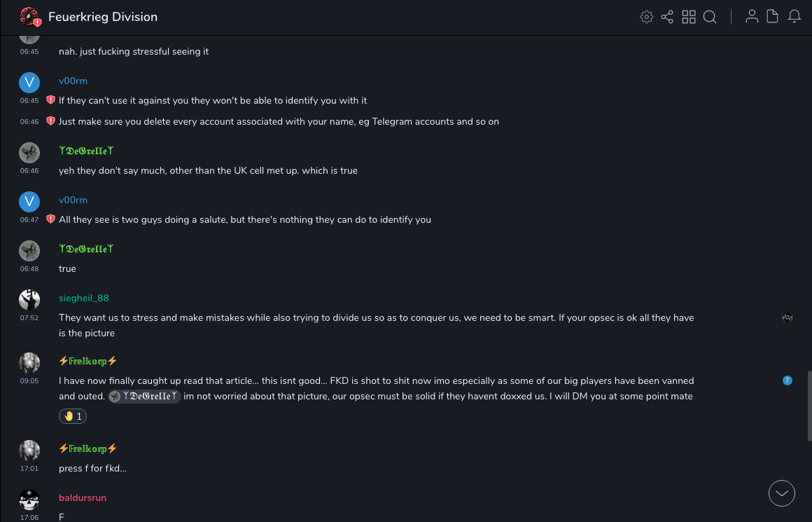The image size is (812, 522).
Task: Open the siegheil_88 username link
Action: (84, 298)
